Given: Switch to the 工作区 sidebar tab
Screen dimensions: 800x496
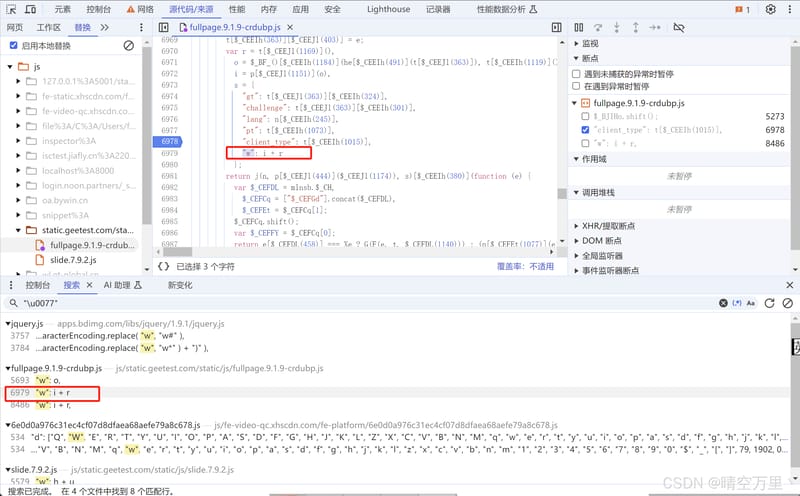Looking at the screenshot, I should (48, 28).
